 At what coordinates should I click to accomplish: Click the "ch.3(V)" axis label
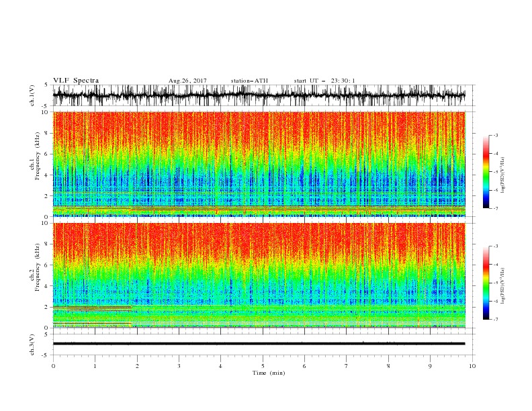click(x=32, y=345)
